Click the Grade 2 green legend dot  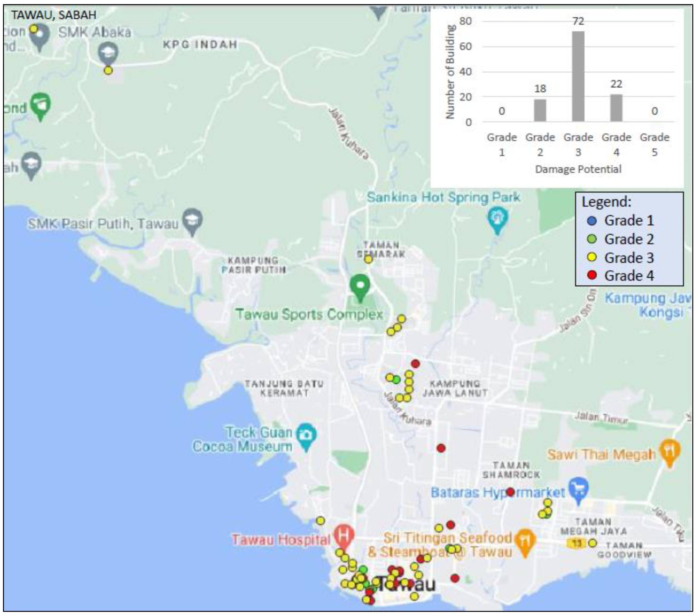(592, 239)
